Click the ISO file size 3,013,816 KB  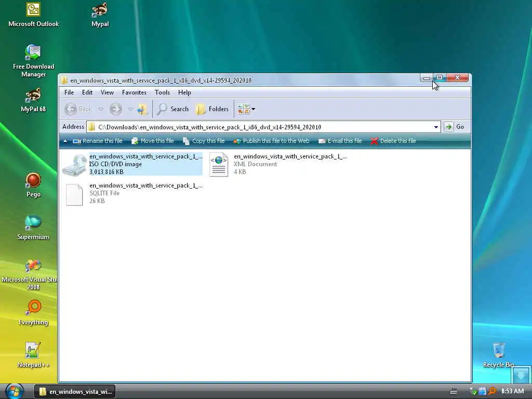pyautogui.click(x=107, y=172)
